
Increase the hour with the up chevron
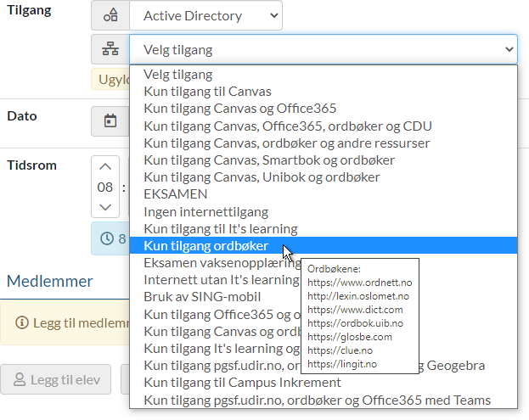click(x=104, y=167)
